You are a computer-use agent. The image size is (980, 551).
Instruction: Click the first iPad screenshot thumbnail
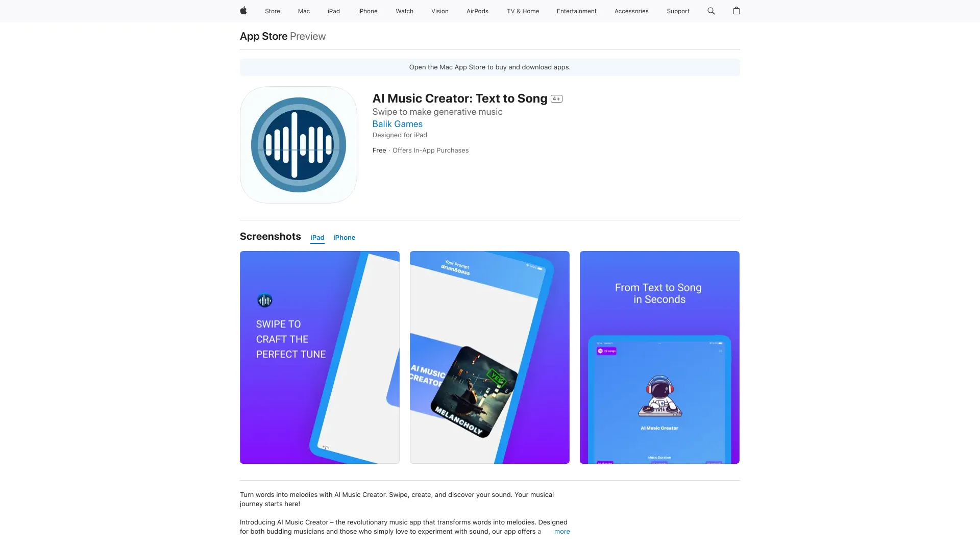click(x=320, y=357)
